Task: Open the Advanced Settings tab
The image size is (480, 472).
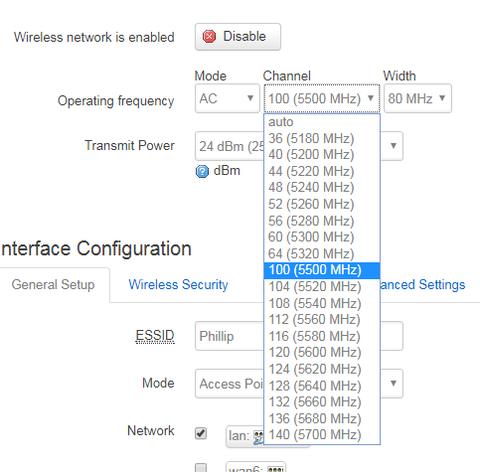Action: click(423, 285)
